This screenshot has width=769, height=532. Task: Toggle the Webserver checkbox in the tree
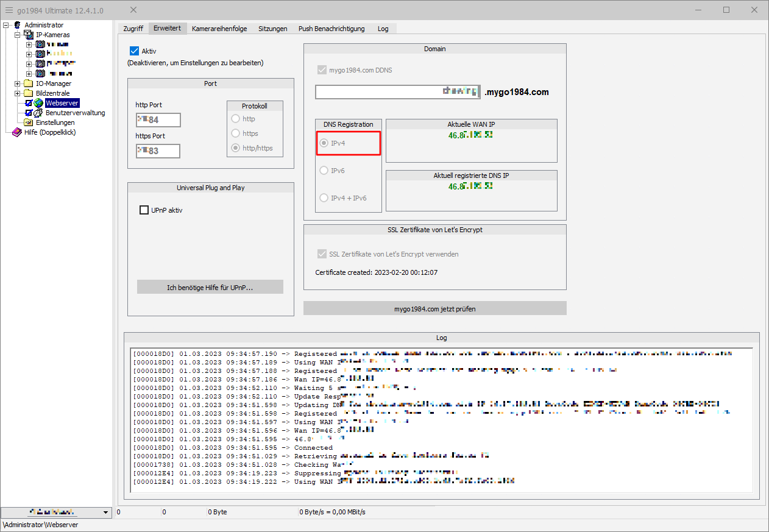pyautogui.click(x=29, y=103)
